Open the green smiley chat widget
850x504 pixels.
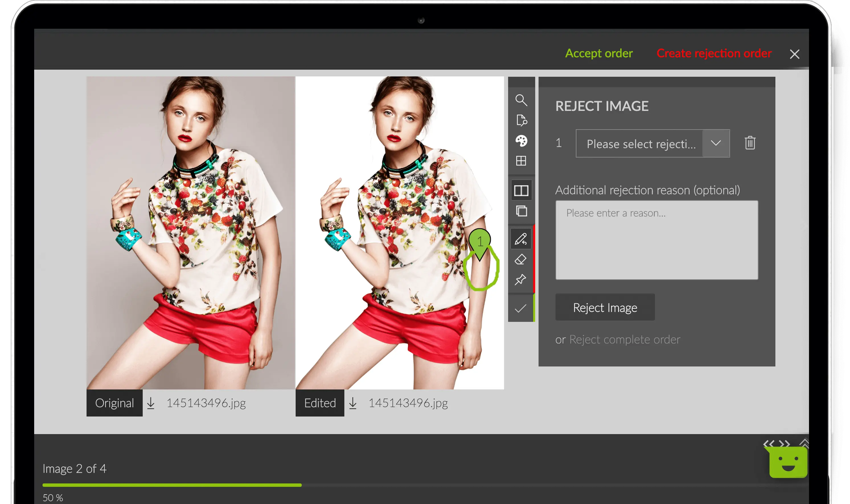788,462
